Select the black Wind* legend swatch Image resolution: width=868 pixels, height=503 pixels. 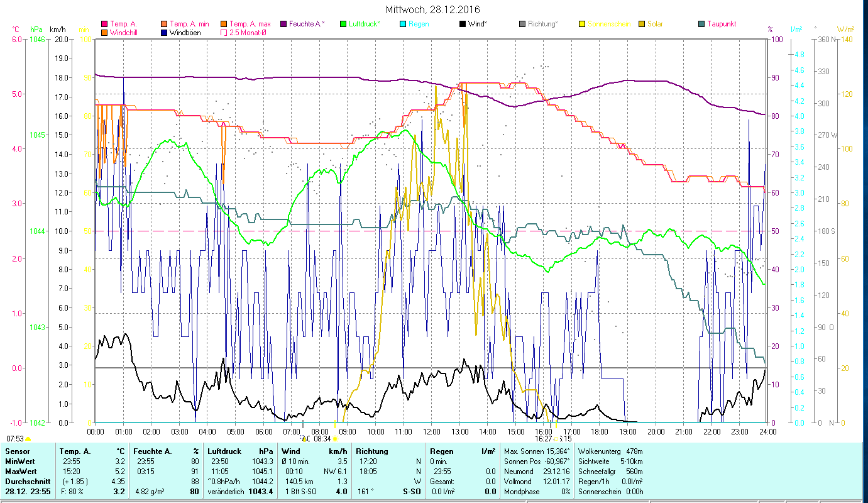pos(463,24)
